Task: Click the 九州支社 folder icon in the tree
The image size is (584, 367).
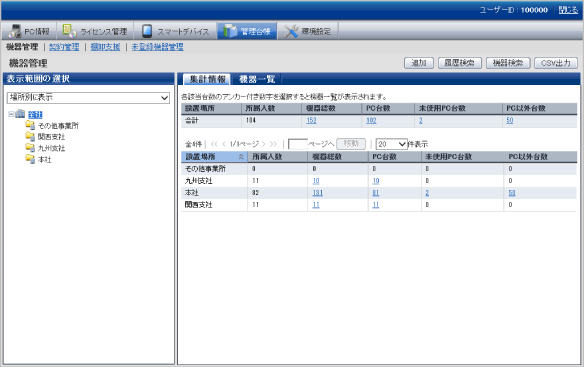Action: coord(30,148)
